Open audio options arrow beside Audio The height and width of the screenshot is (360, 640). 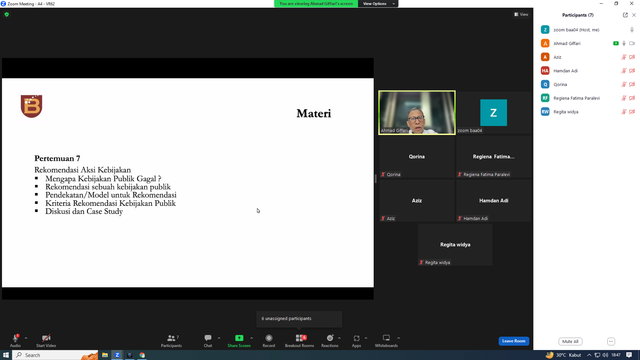coord(26,338)
